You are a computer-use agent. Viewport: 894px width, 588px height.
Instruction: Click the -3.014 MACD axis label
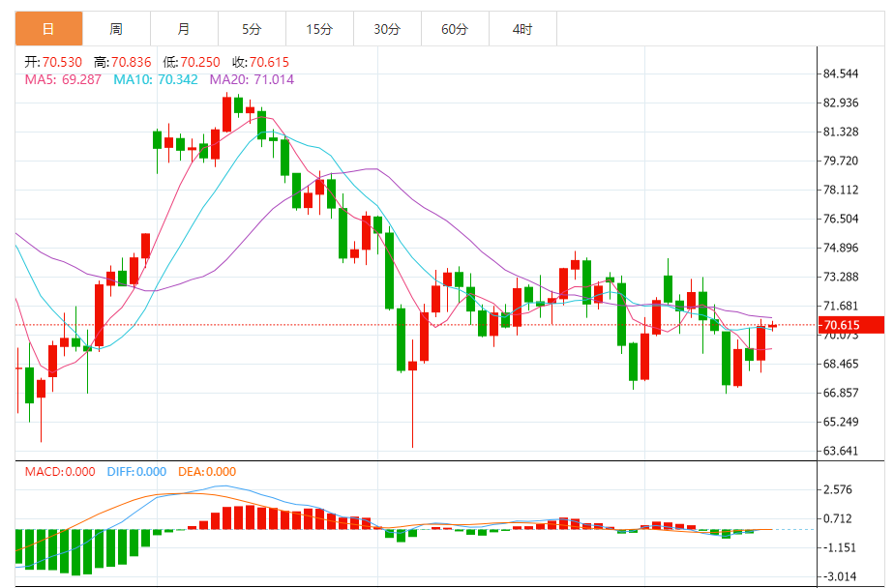[838, 577]
